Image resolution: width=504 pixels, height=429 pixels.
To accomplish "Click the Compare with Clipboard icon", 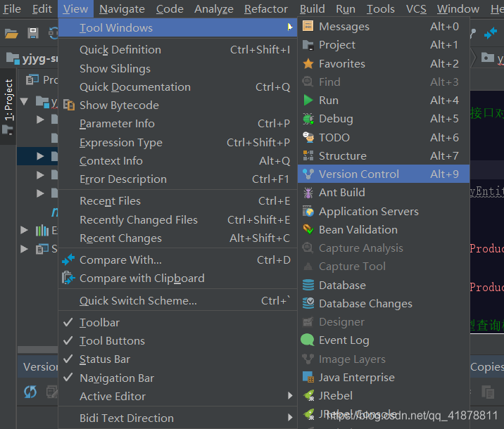I will coord(68,278).
